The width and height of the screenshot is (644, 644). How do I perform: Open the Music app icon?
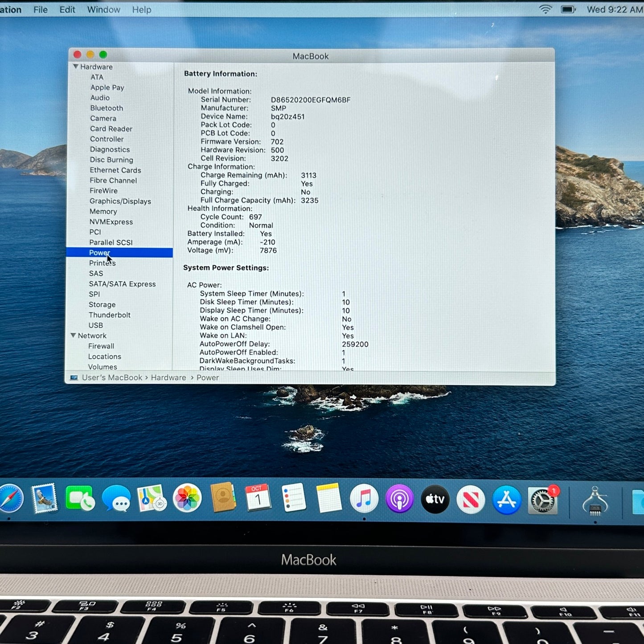[364, 499]
